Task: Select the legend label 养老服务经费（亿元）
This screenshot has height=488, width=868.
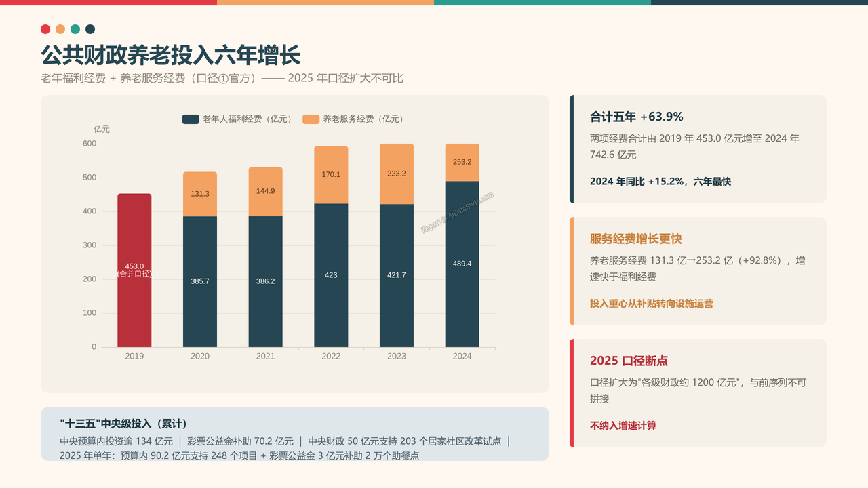Action: tap(365, 119)
